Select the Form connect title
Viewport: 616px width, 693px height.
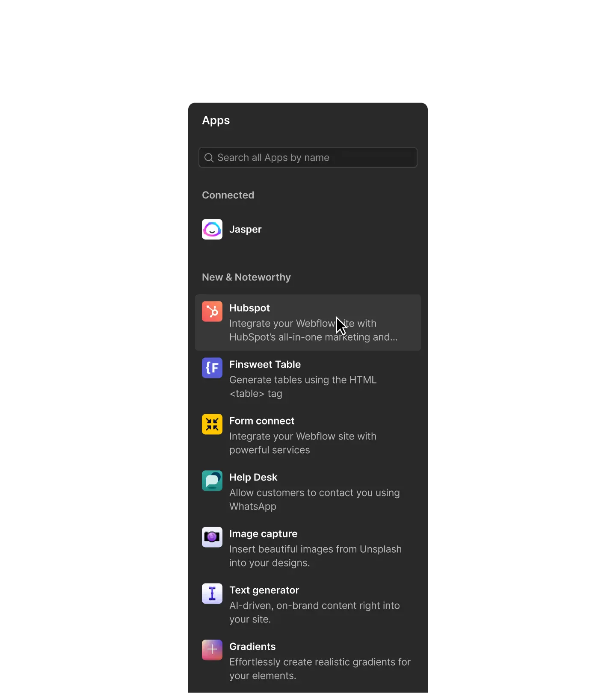262,421
